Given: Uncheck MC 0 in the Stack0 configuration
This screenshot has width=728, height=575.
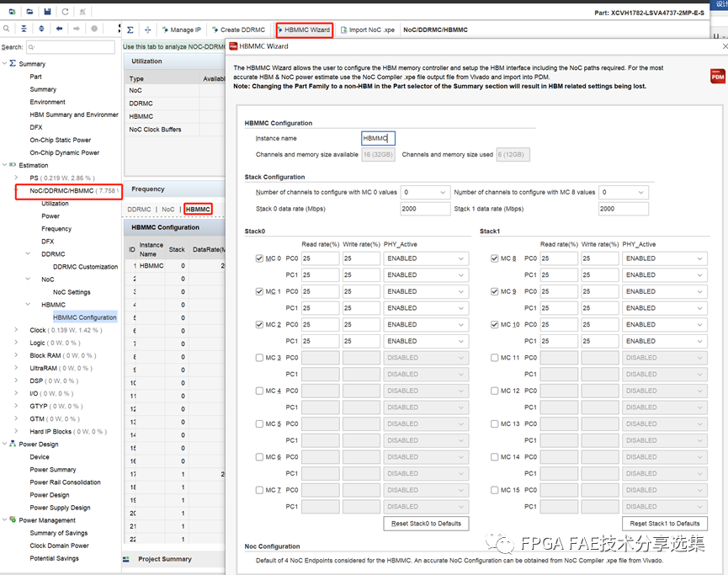Looking at the screenshot, I should pos(258,258).
